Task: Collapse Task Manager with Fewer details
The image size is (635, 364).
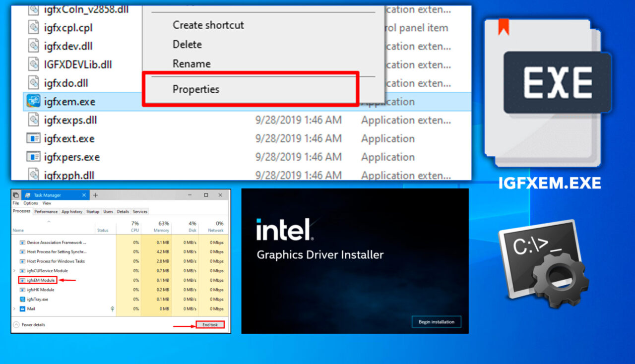Action: click(x=29, y=325)
